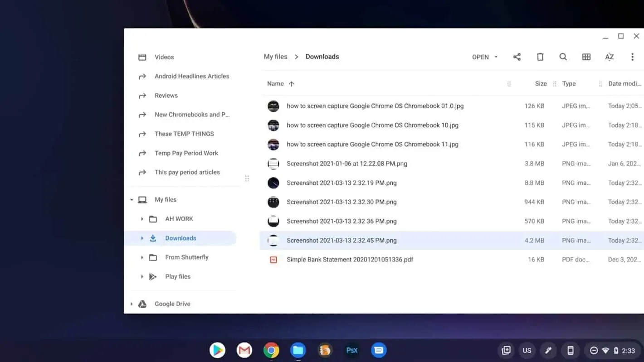Select Screenshot 2021-03-13 2.32.30 PM.png

coord(452,202)
